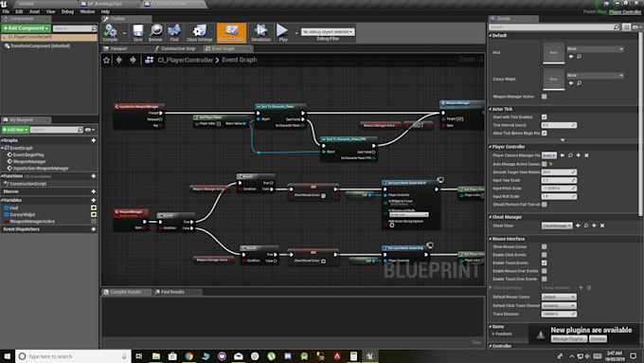
Task: Open Chrome from the Windows taskbar
Action: pyautogui.click(x=188, y=356)
